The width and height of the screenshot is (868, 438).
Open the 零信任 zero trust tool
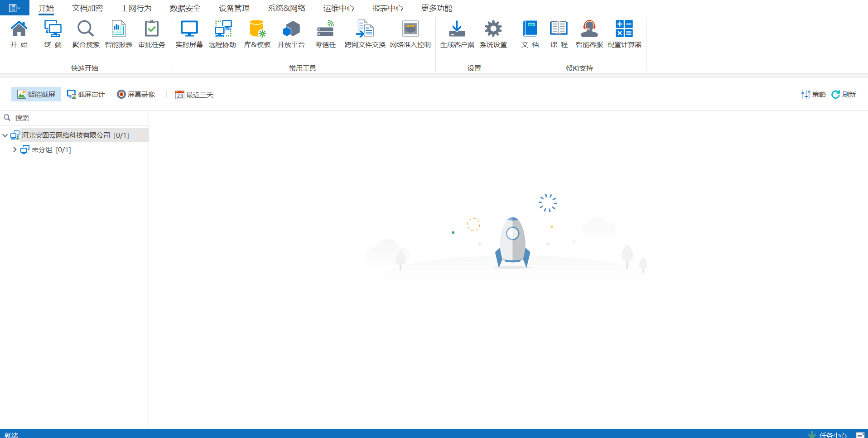pos(325,34)
